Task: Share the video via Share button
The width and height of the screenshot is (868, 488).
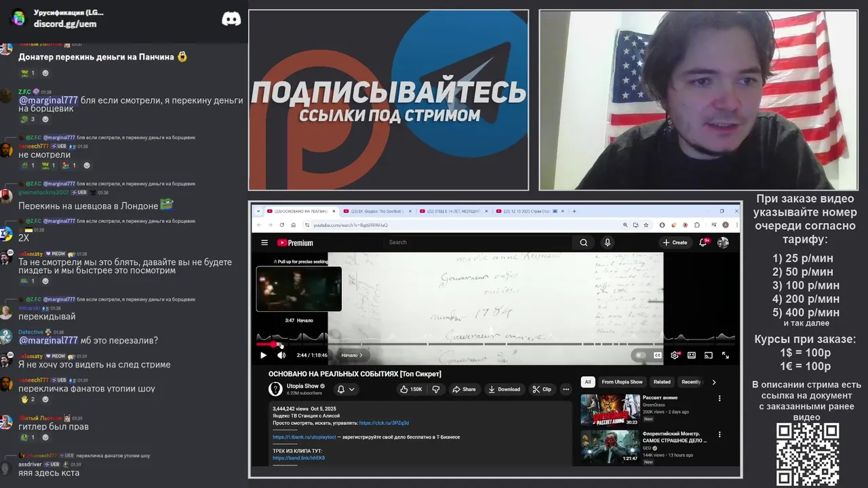Action: click(464, 389)
